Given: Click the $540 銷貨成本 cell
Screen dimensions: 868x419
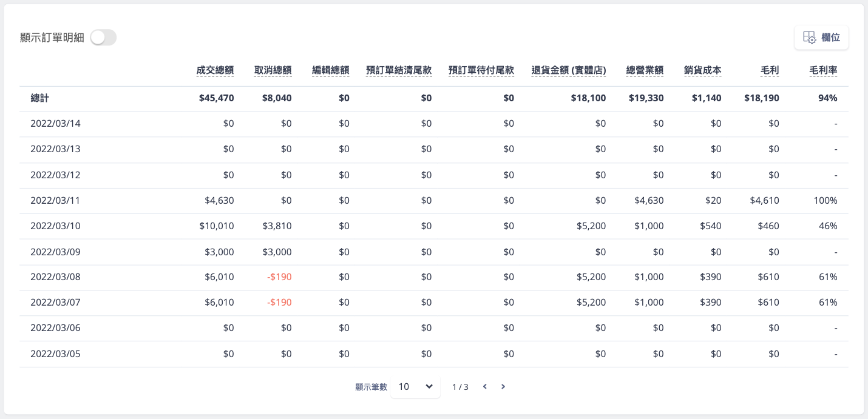Looking at the screenshot, I should 710,226.
